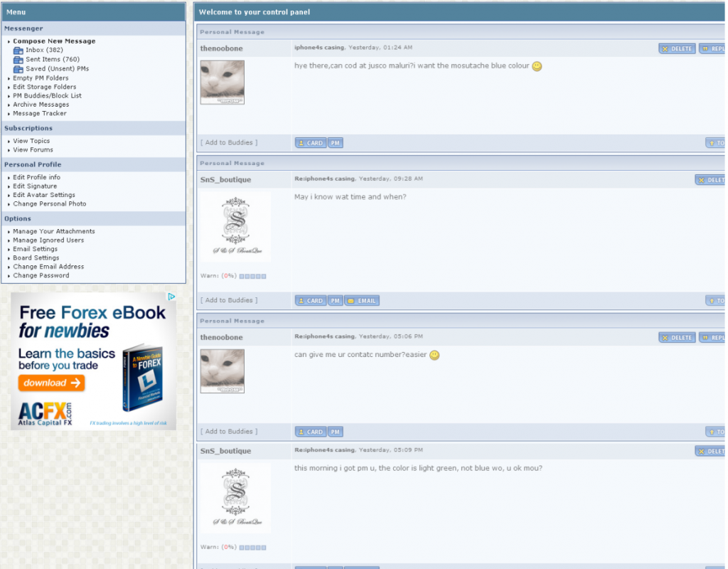The height and width of the screenshot is (569, 728).
Task: Click PM button under first SnS_boutique message
Action: 335,301
